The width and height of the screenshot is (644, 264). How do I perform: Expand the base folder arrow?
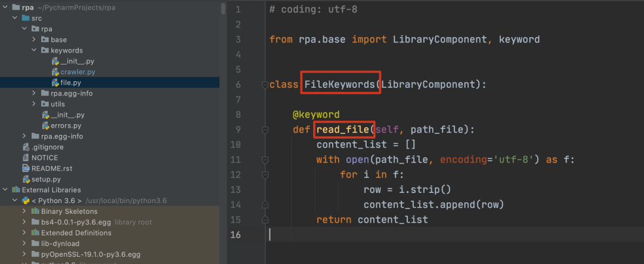(35, 39)
